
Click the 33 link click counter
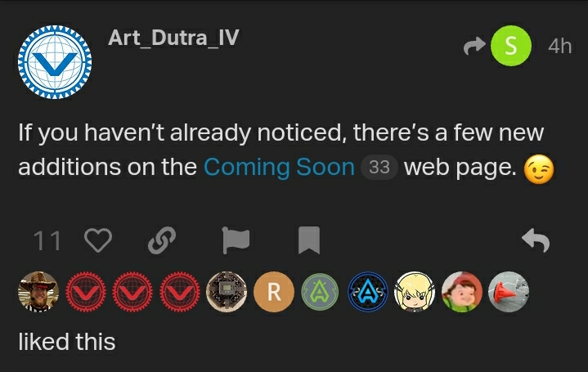tap(379, 168)
